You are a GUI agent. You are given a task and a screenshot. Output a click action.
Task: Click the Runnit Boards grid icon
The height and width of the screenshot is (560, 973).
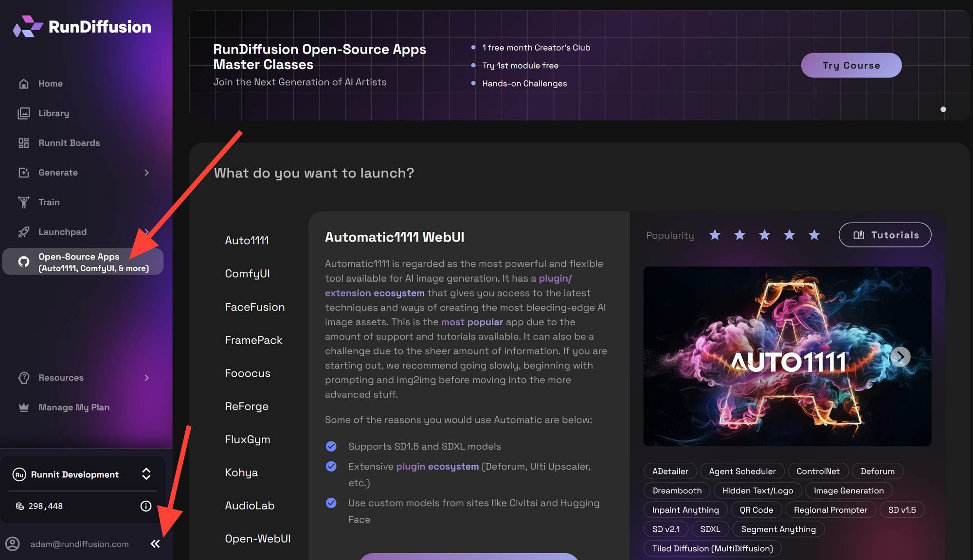(x=24, y=143)
